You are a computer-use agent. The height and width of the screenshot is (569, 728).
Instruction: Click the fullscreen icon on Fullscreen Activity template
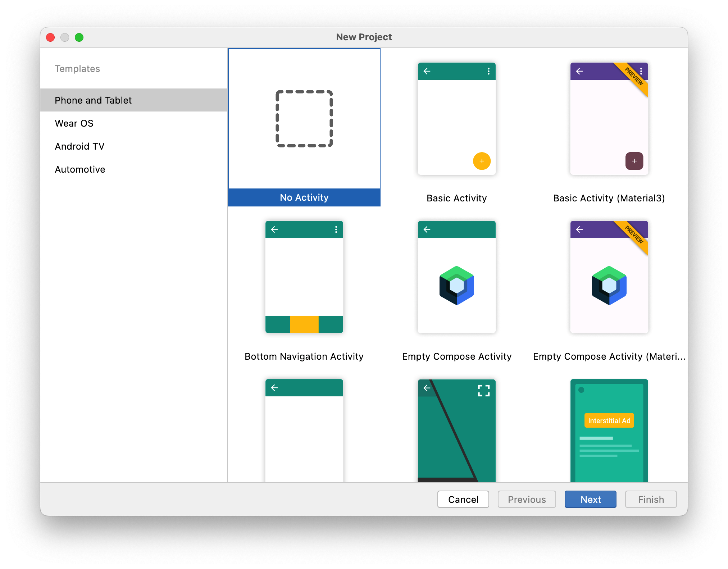[483, 390]
